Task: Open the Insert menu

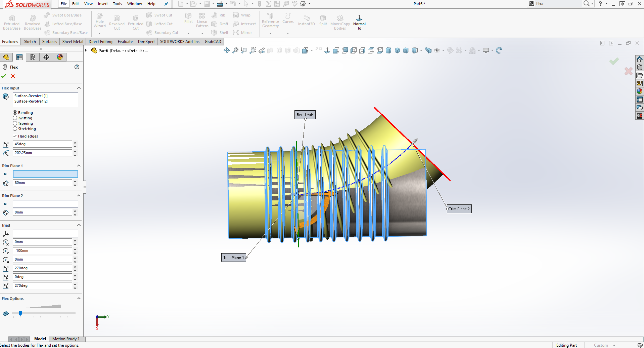Action: [x=103, y=4]
